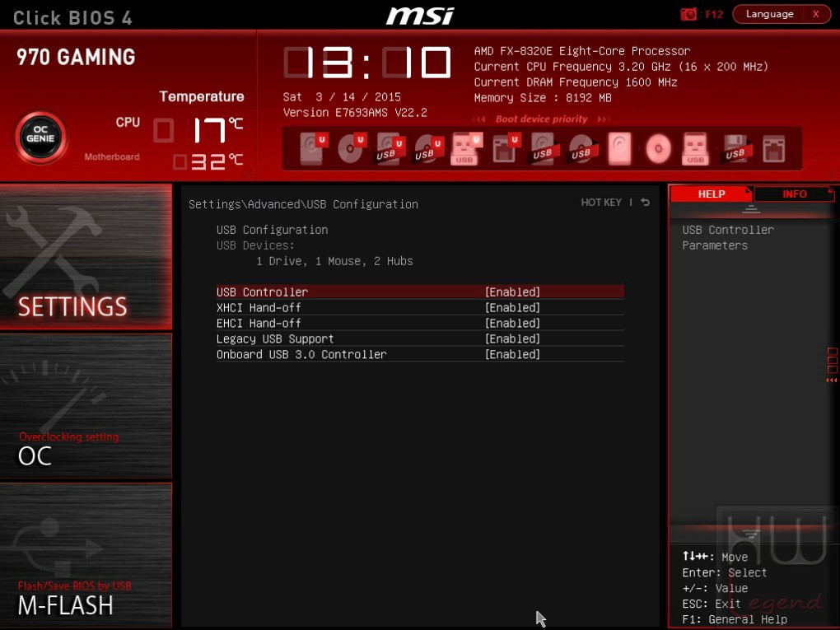Open the Language selector
The image size is (840, 630).
(769, 14)
